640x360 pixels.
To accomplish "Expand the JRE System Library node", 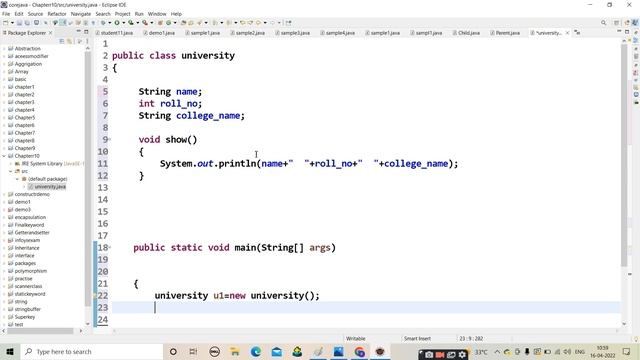I will click(11, 164).
